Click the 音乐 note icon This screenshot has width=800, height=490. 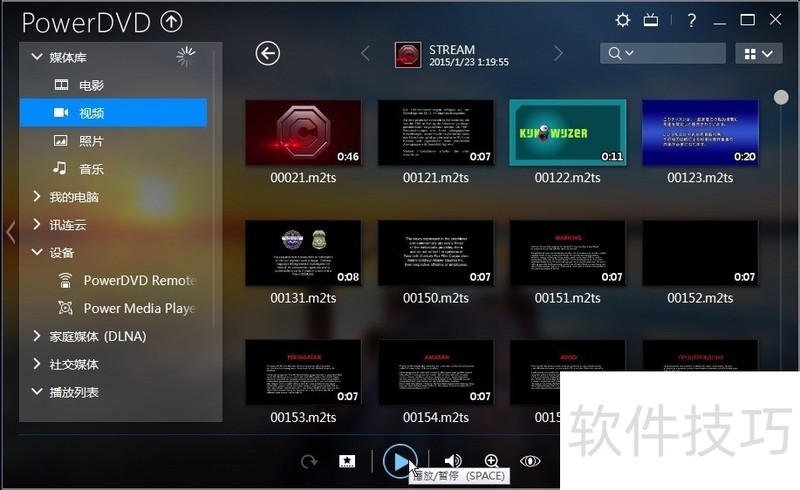point(60,168)
